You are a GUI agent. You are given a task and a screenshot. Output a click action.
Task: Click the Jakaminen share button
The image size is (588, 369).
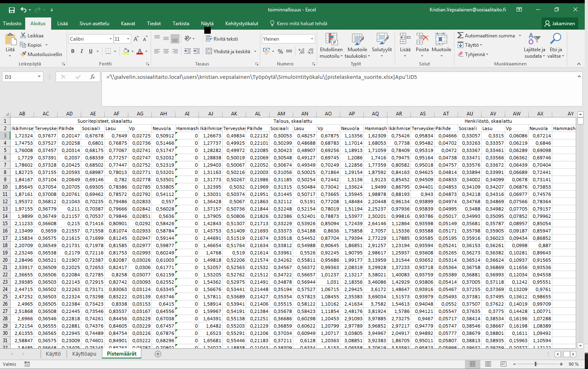click(560, 24)
